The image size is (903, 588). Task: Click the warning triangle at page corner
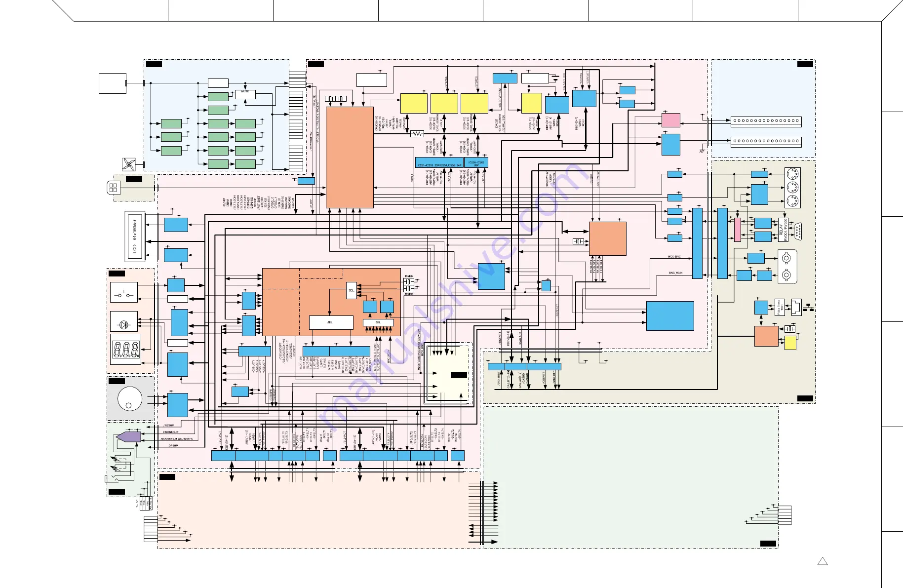pos(823,561)
